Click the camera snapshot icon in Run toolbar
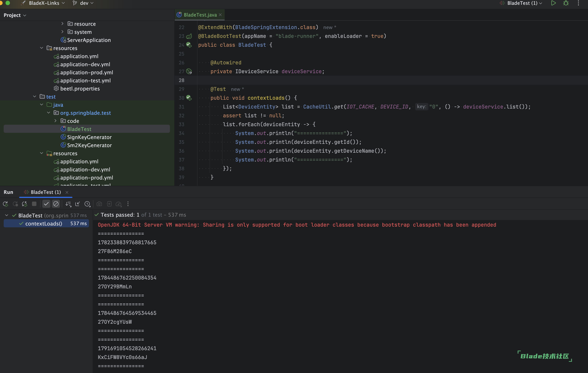Screen dimensions: 588x373 [99, 204]
